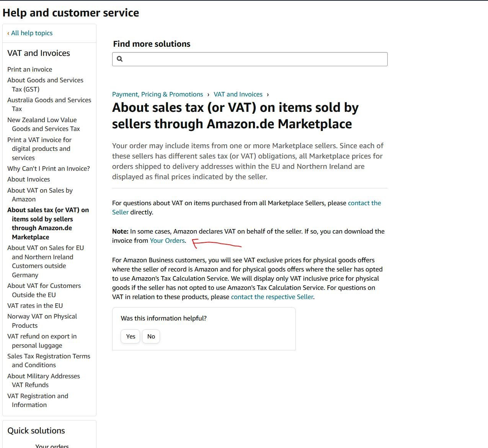The image size is (488, 448).
Task: Click the Quick solutions heading
Action: [x=36, y=430]
